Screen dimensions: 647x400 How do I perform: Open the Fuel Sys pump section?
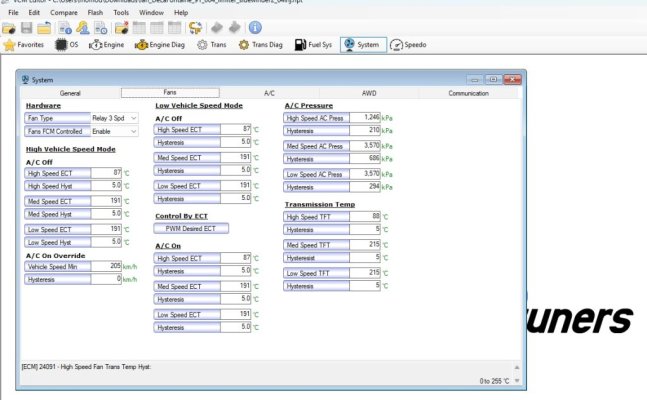[x=313, y=45]
